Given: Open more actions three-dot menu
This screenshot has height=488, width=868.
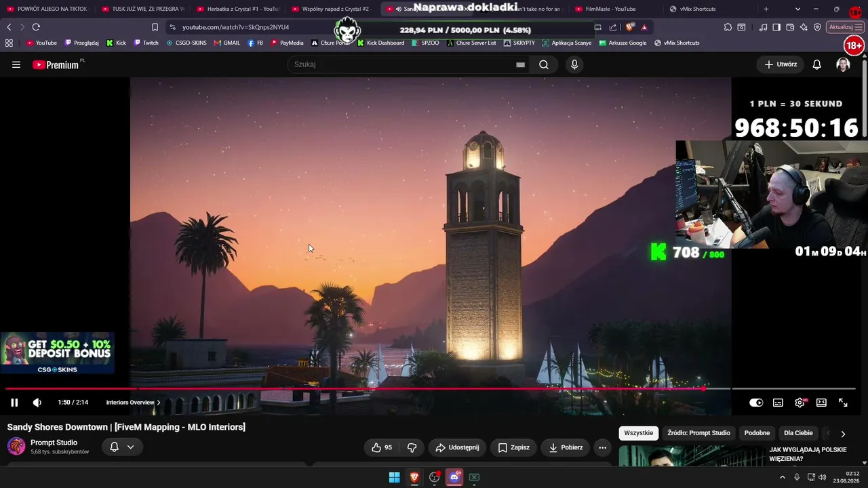Looking at the screenshot, I should (x=602, y=447).
